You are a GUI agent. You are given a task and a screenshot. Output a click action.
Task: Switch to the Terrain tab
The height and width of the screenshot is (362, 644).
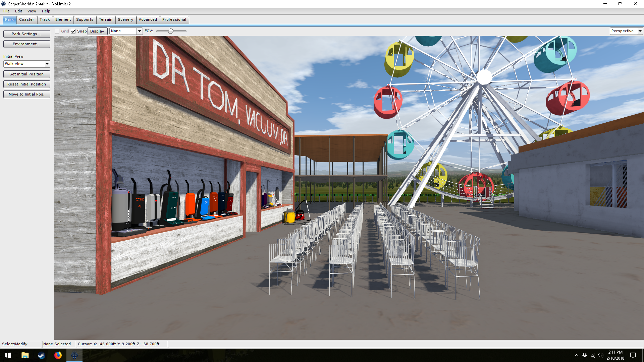click(105, 19)
